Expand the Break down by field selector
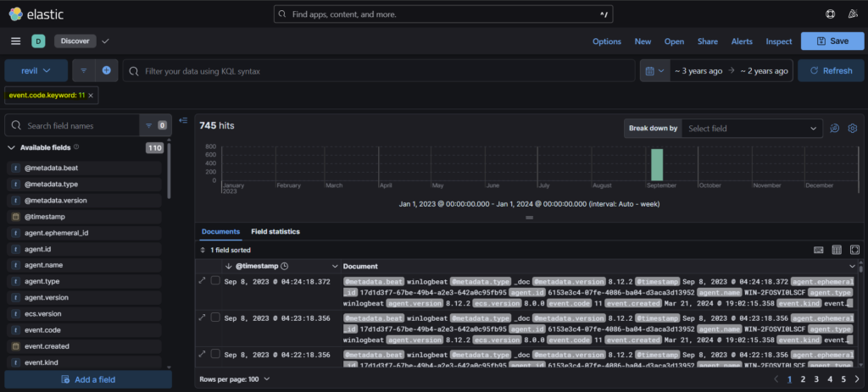Screen dimensions: 868x392 point(751,128)
